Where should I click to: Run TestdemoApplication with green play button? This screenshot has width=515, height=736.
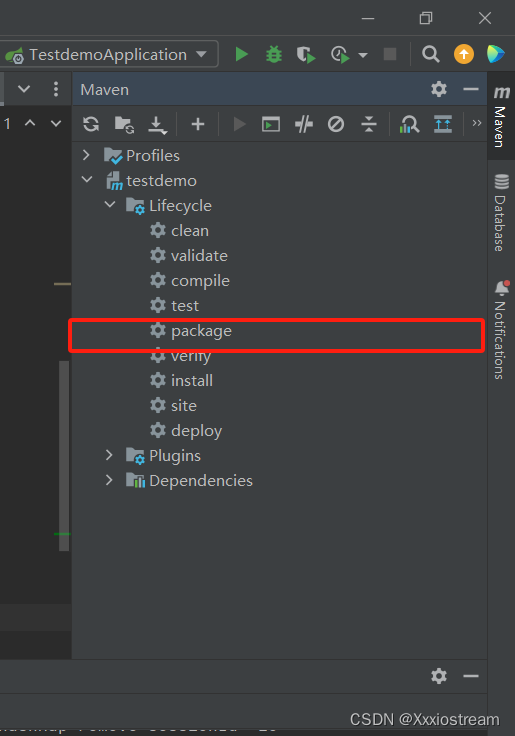[241, 54]
